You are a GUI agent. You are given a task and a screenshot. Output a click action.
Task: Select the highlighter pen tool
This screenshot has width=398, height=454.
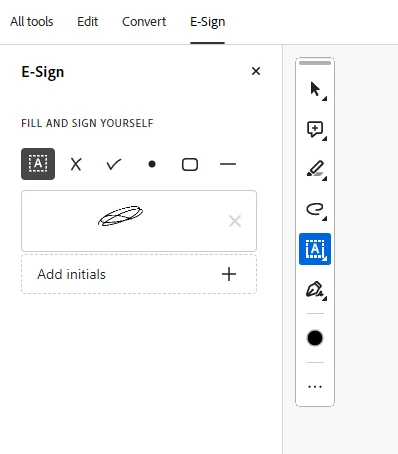click(x=315, y=169)
